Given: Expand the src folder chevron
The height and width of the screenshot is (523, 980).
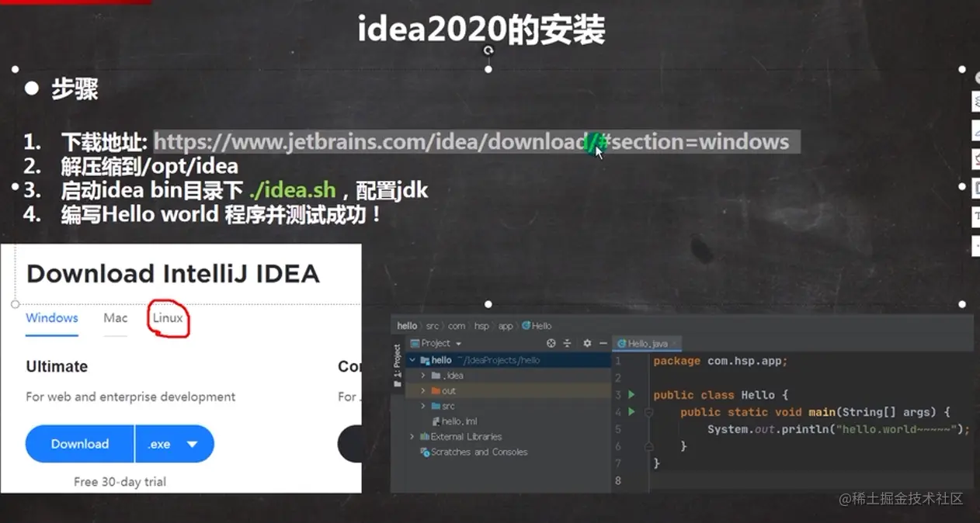Looking at the screenshot, I should click(423, 406).
